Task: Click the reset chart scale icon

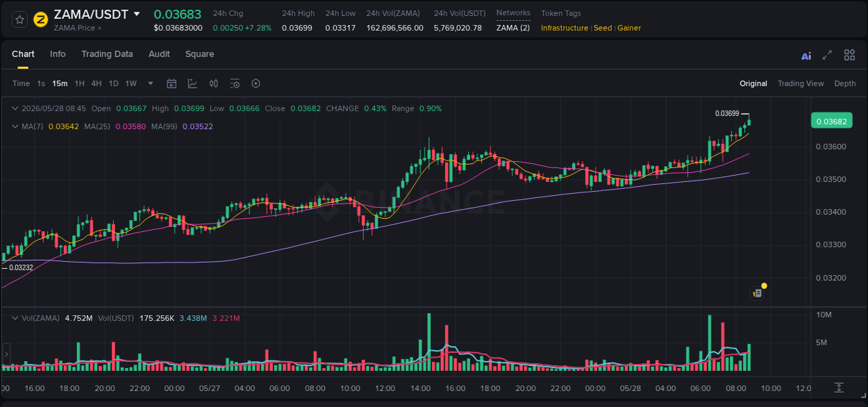Action: (839, 387)
